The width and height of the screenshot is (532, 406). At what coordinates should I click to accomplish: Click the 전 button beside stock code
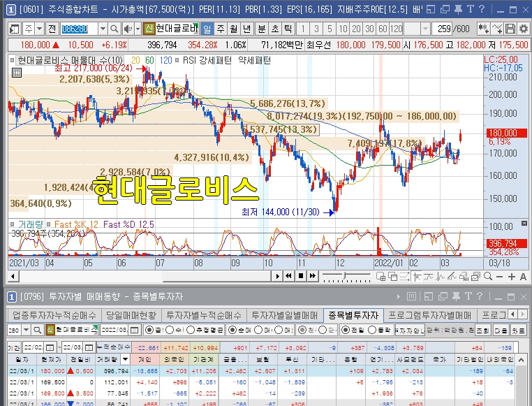(x=52, y=29)
